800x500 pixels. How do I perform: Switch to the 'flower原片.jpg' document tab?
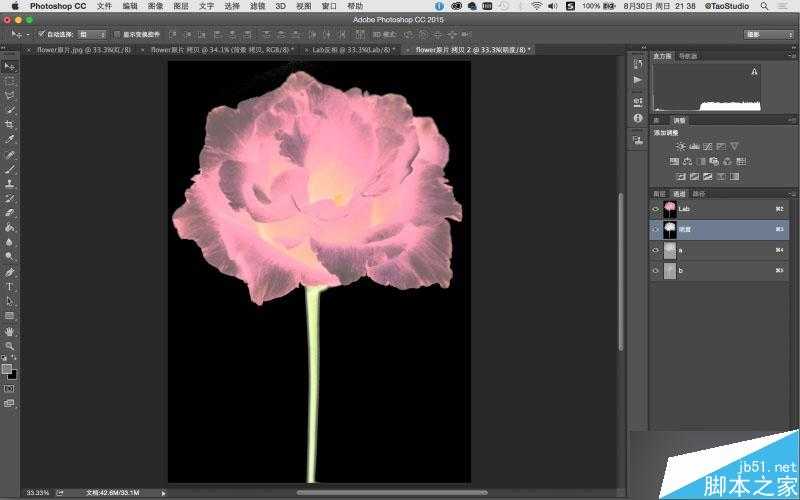(x=82, y=49)
